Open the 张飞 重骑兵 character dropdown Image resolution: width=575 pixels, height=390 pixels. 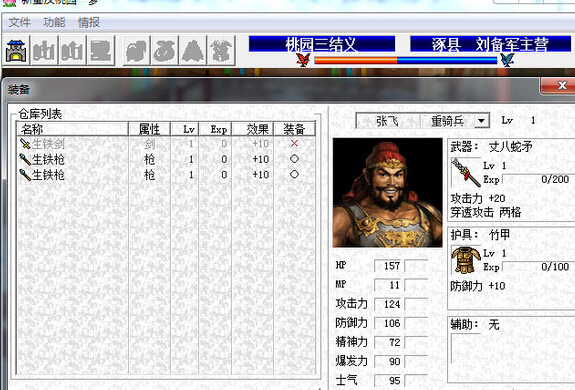481,121
